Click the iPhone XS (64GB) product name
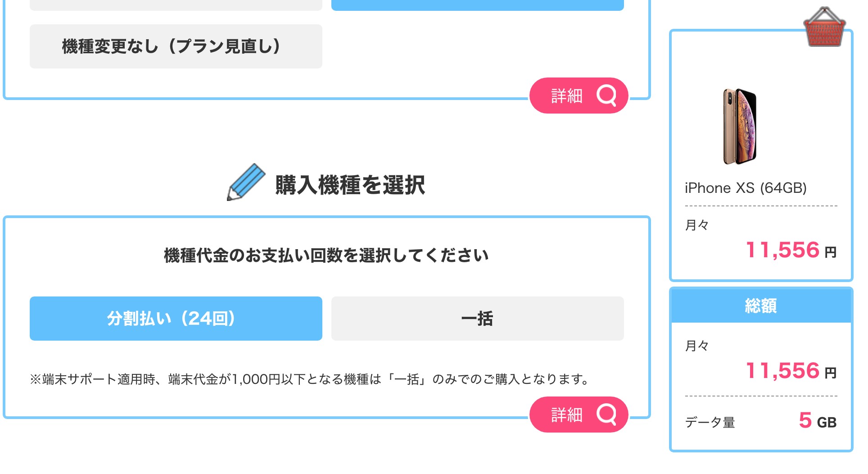 coord(746,188)
